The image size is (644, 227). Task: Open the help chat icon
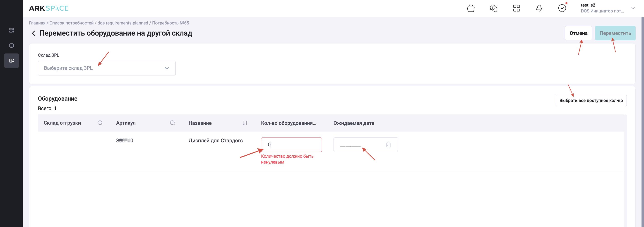[493, 8]
